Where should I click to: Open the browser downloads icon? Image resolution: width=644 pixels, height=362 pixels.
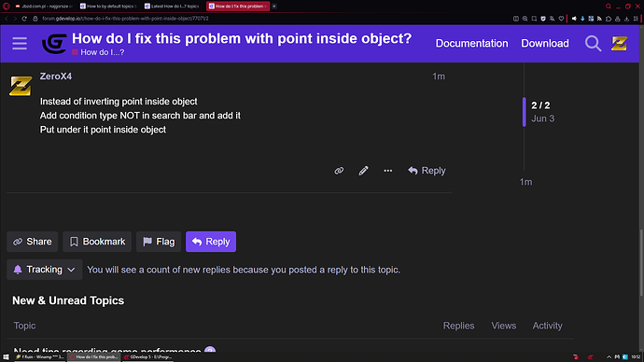point(626,19)
